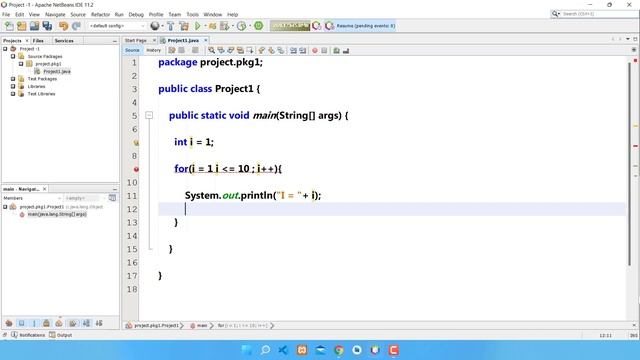The image size is (640, 360).
Task: Click the editor vertical scrollbar
Action: 629,163
